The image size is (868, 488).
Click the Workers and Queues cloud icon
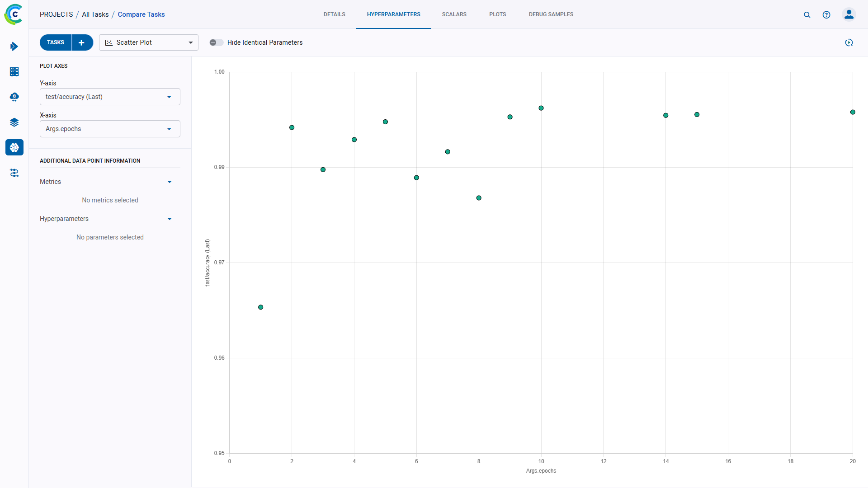point(14,97)
